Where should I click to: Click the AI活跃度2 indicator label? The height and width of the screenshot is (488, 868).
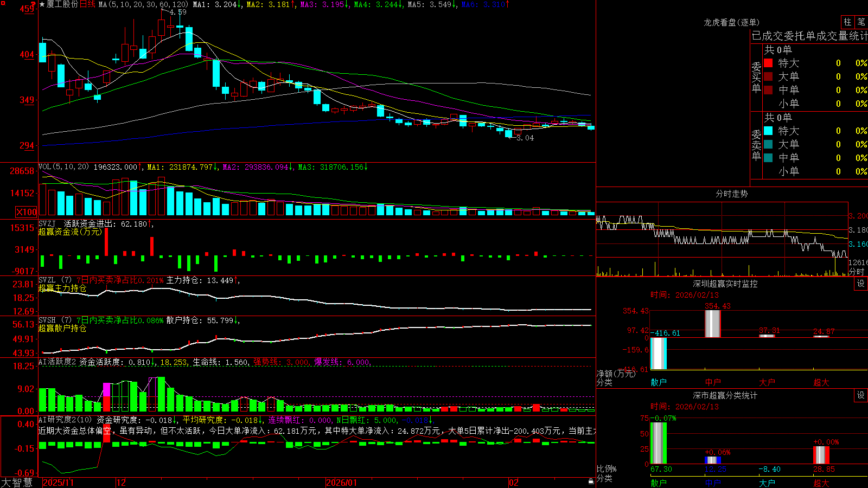click(57, 362)
